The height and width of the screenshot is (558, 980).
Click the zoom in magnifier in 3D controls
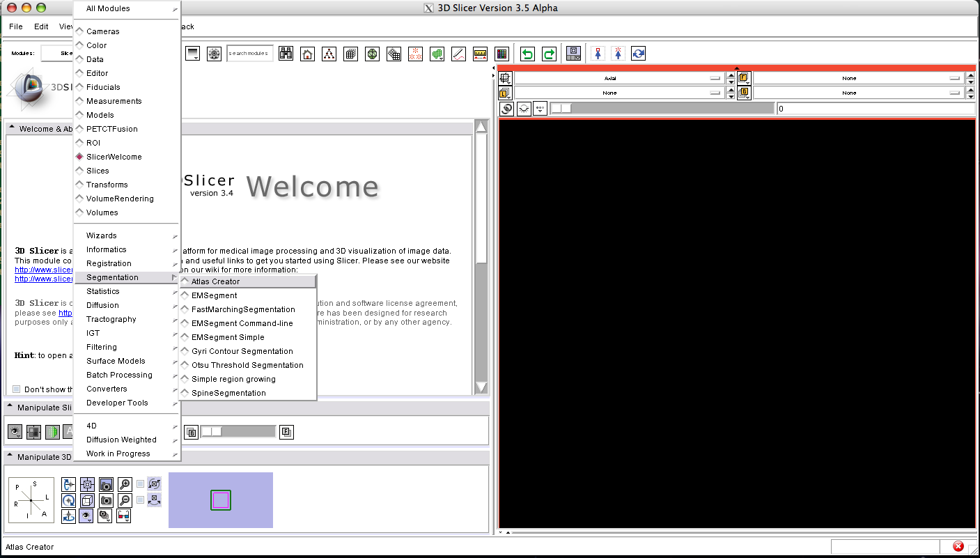[x=125, y=484]
